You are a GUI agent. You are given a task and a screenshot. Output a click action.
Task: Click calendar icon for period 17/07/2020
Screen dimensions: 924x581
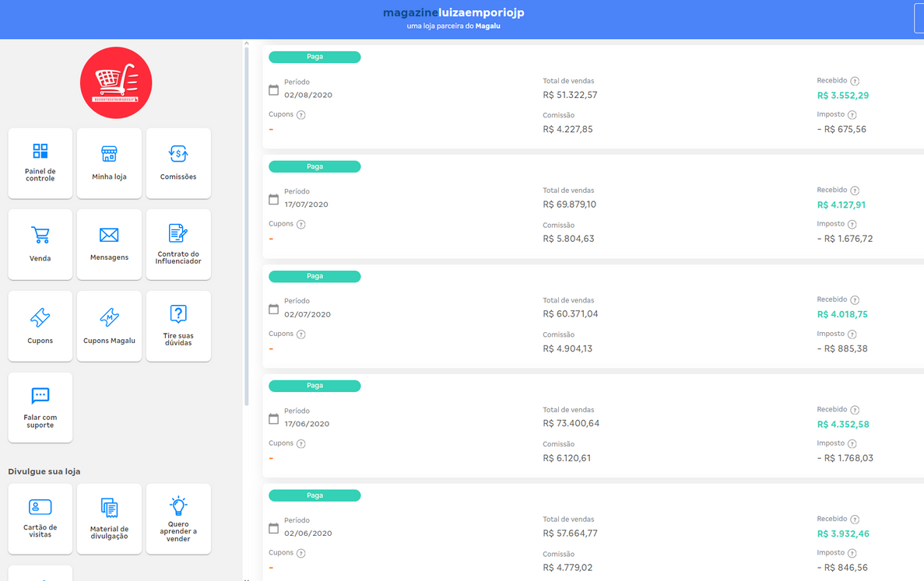[273, 200]
